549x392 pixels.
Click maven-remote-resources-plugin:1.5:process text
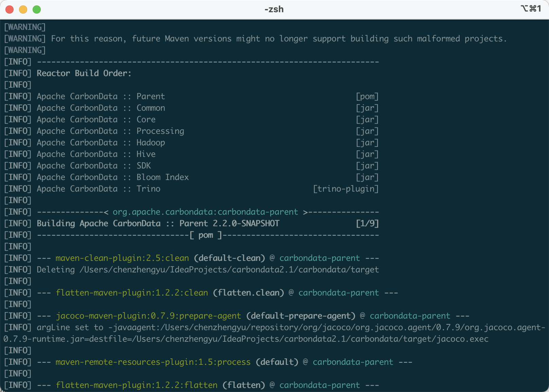(x=153, y=362)
